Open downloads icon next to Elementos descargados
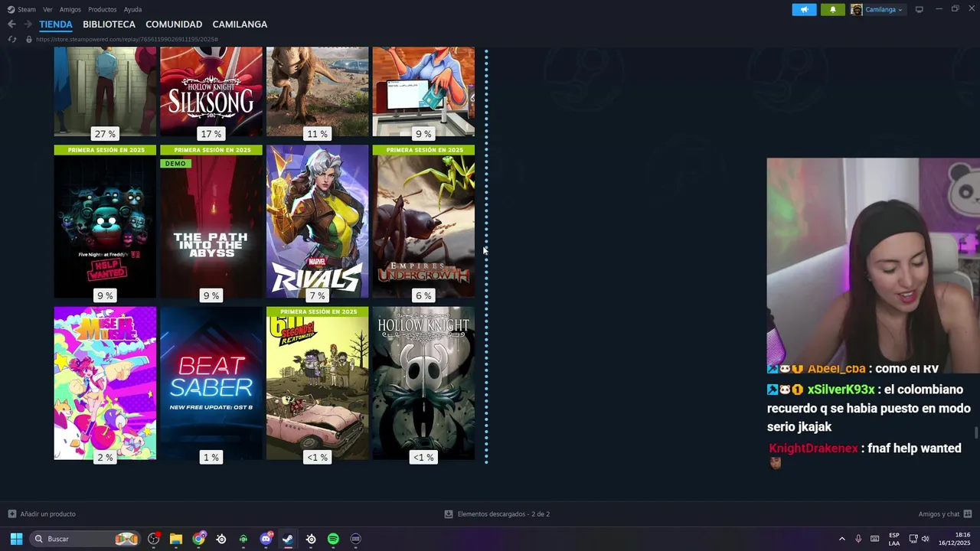This screenshot has width=980, height=551. coord(449,514)
